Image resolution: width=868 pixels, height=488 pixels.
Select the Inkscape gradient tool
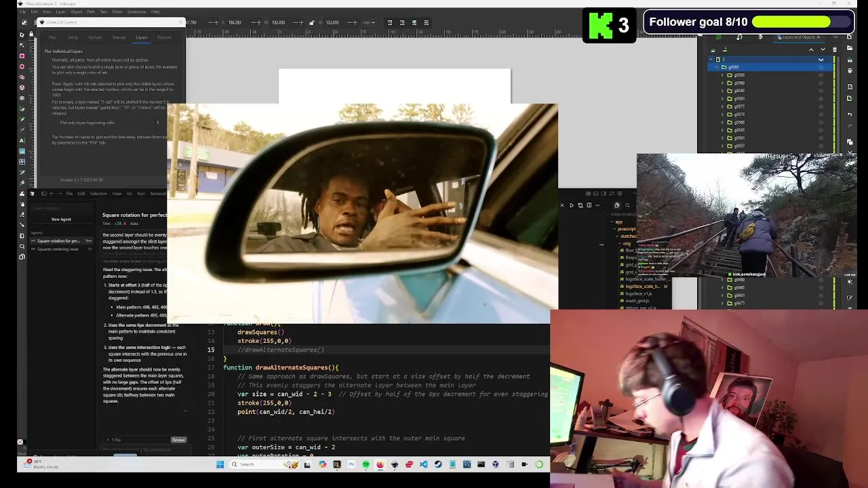coord(22,151)
